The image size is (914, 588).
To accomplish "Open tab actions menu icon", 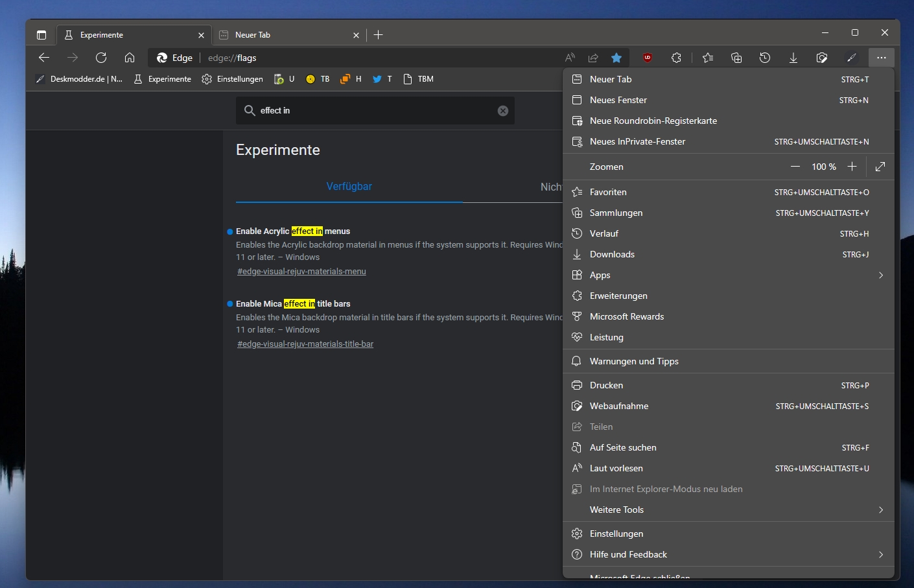I will tap(41, 35).
